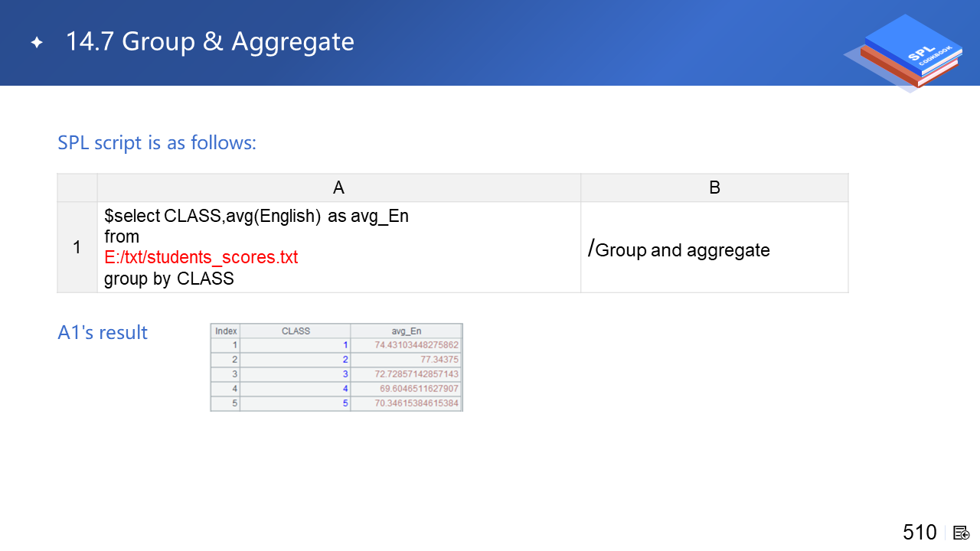The height and width of the screenshot is (551, 980).
Task: Select the '14.7 Group & Aggregate' title
Action: (210, 41)
